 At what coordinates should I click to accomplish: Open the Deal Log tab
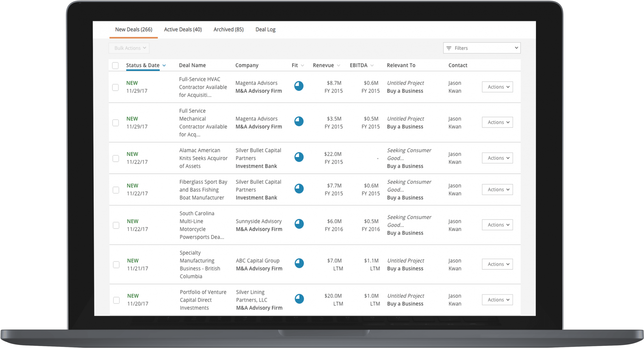coord(265,29)
